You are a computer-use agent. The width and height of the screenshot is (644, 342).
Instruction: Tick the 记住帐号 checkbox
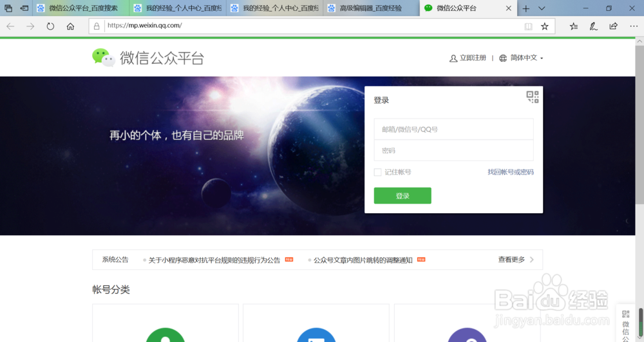point(377,172)
